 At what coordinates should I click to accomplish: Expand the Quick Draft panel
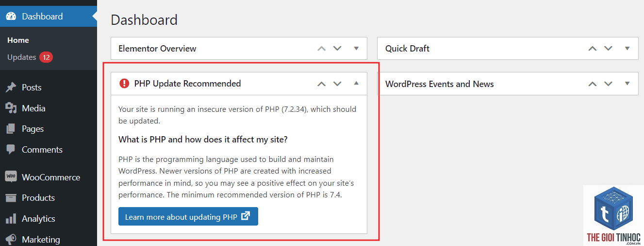coord(627,49)
